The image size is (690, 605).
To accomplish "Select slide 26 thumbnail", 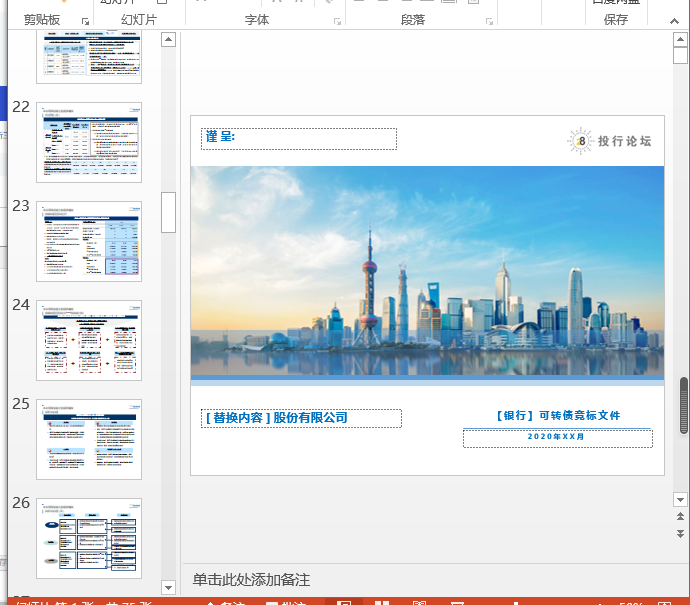I will tap(89, 538).
